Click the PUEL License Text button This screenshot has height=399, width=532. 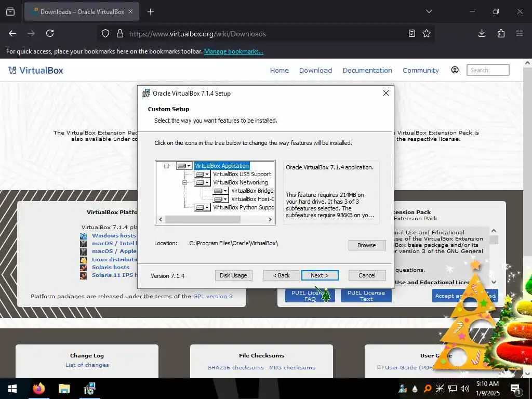366,296
